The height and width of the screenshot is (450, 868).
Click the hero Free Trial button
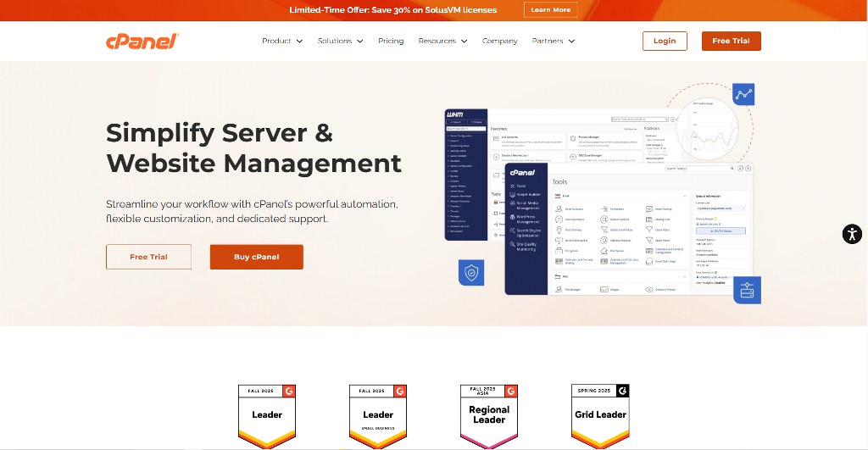(x=148, y=257)
